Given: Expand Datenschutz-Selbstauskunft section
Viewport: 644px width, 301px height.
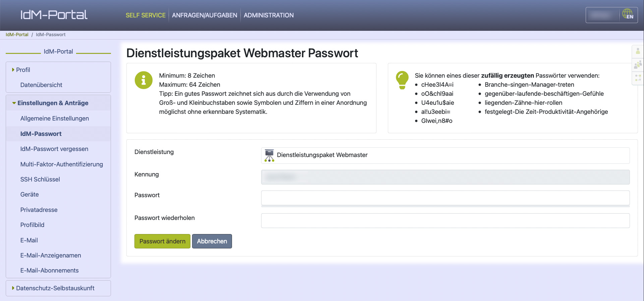Looking at the screenshot, I should (x=55, y=288).
